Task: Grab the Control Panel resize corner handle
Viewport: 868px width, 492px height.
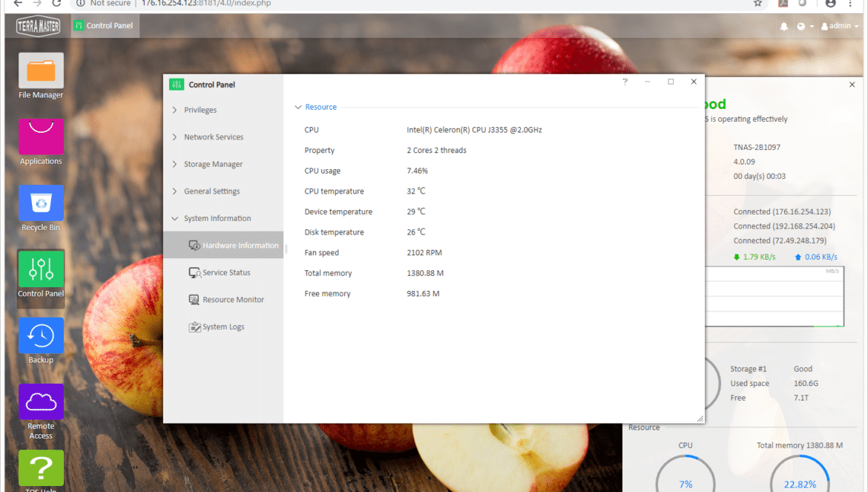Action: pyautogui.click(x=700, y=419)
